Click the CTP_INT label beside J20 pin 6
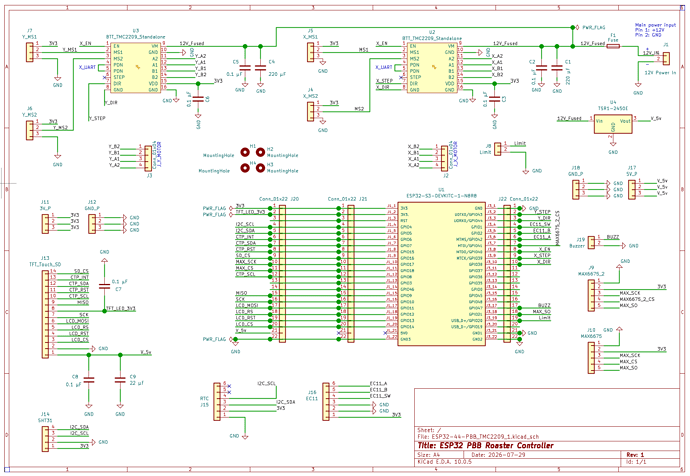The height and width of the screenshot is (476, 690). coord(245,237)
